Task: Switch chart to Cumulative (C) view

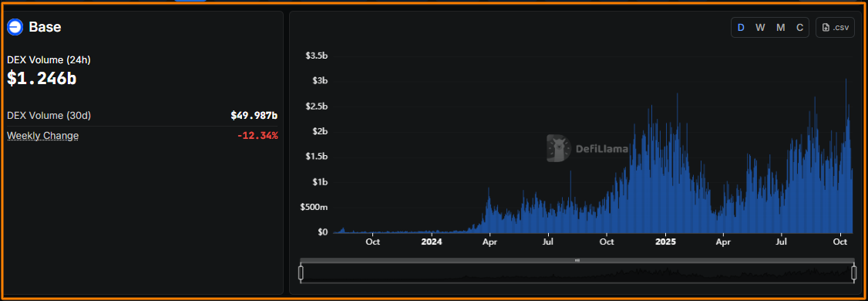Action: (799, 27)
